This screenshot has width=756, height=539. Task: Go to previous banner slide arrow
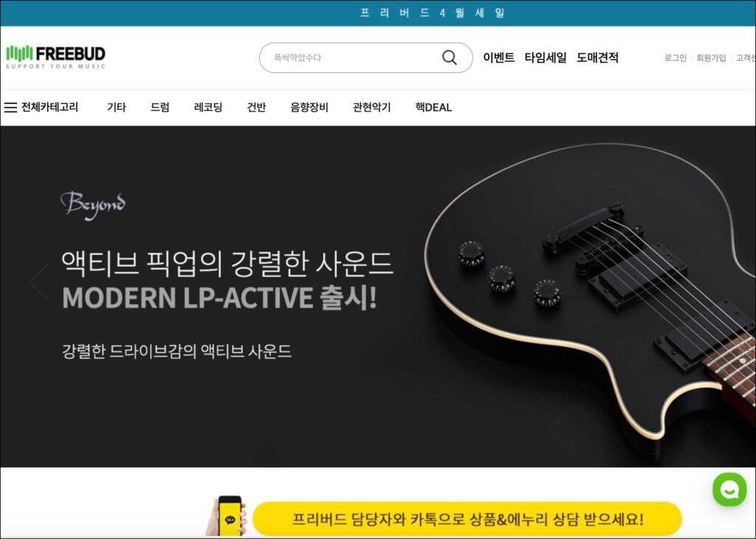(40, 281)
